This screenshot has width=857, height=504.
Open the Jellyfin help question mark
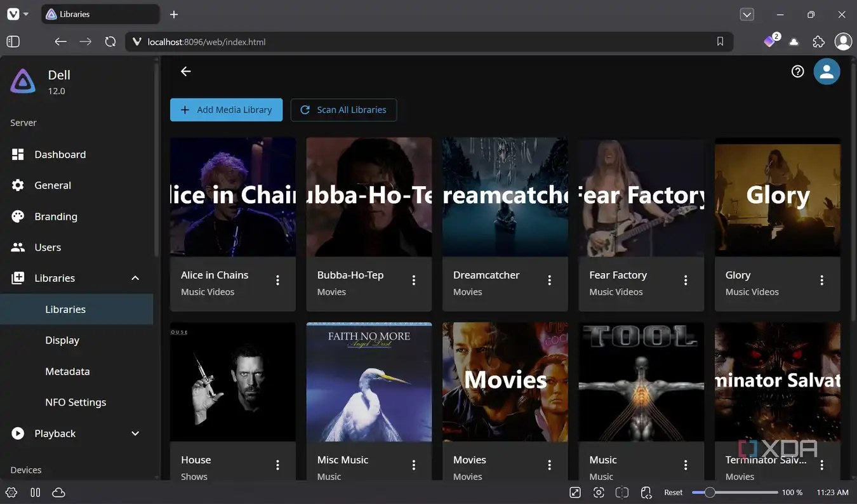pyautogui.click(x=798, y=72)
